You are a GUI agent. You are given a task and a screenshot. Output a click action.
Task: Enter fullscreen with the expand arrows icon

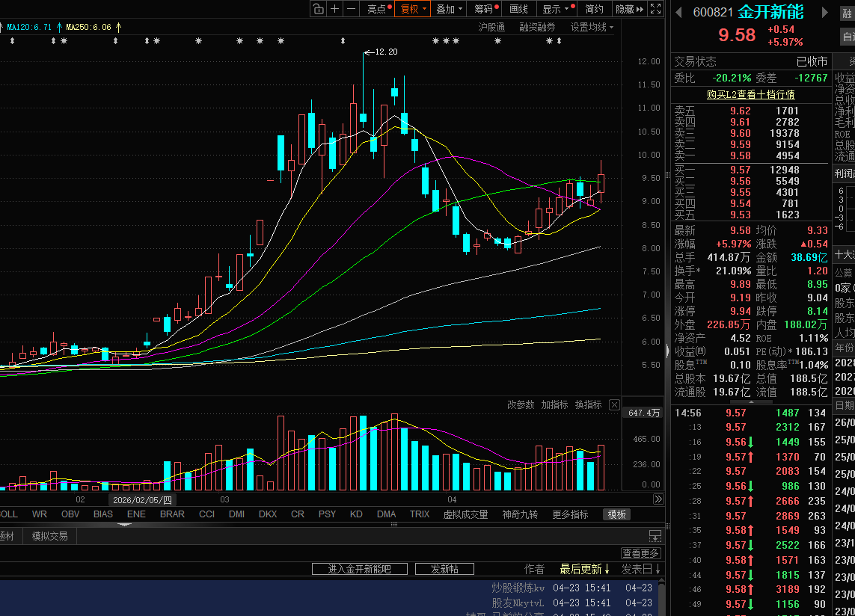(656, 9)
